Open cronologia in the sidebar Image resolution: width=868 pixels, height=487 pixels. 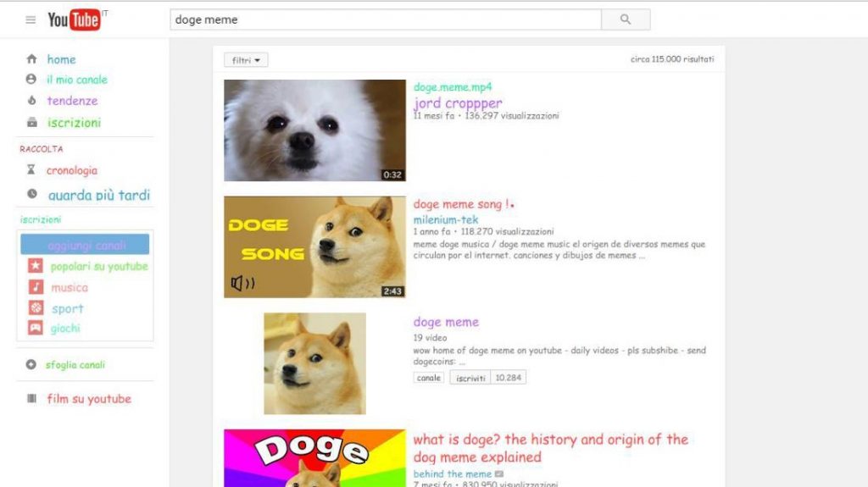click(x=72, y=170)
